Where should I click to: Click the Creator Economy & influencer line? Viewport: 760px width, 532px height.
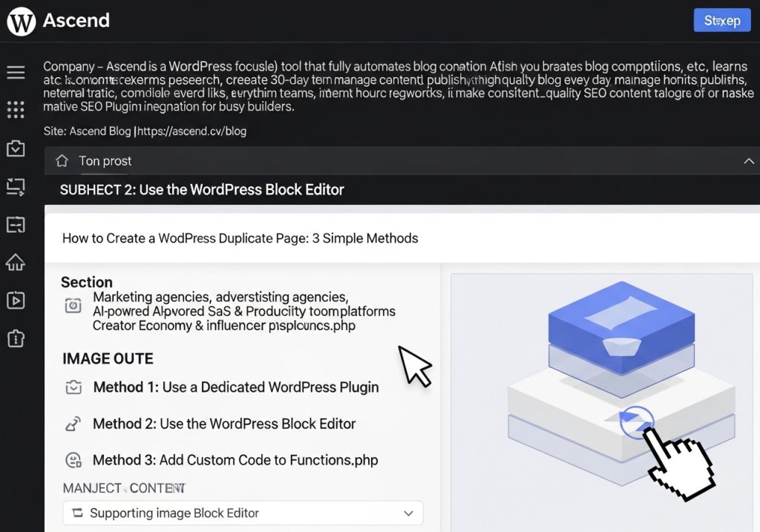coord(224,325)
